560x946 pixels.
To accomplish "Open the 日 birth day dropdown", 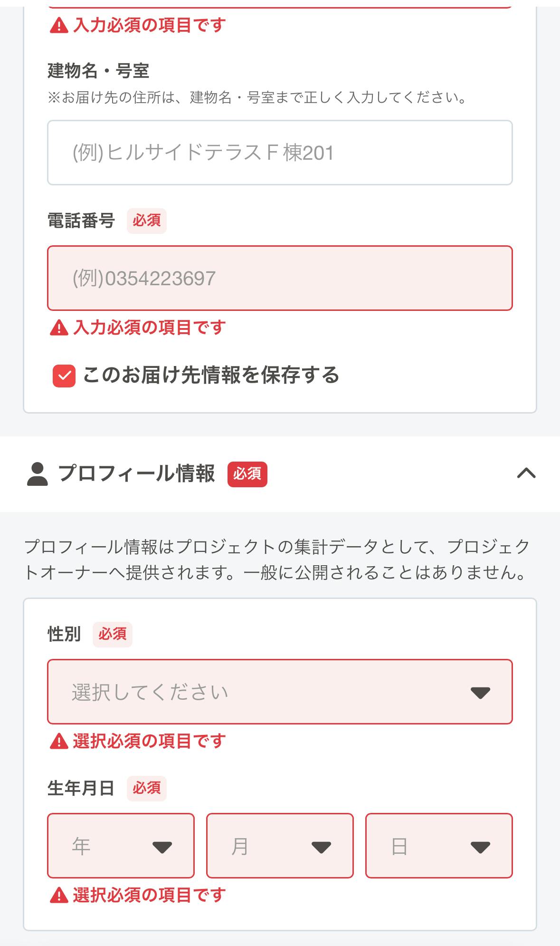I will [439, 846].
